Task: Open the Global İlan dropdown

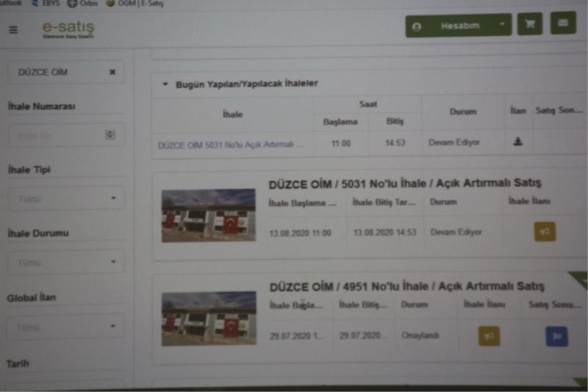Action: tap(66, 327)
